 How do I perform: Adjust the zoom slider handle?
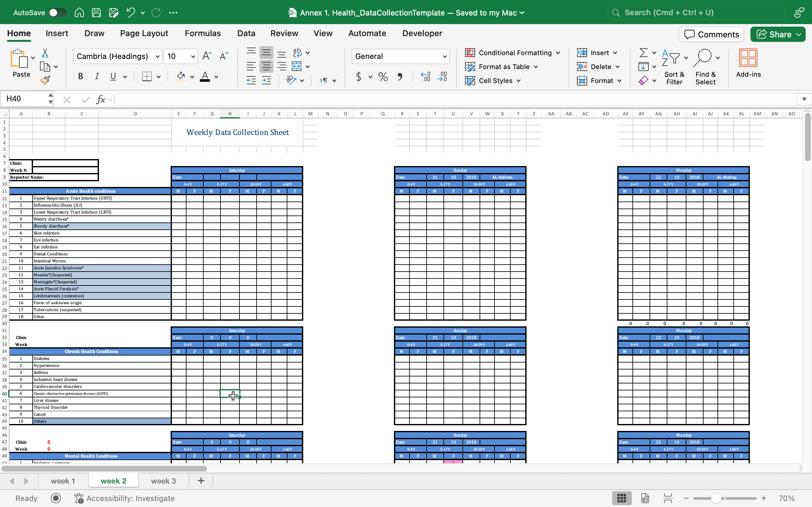tap(716, 498)
